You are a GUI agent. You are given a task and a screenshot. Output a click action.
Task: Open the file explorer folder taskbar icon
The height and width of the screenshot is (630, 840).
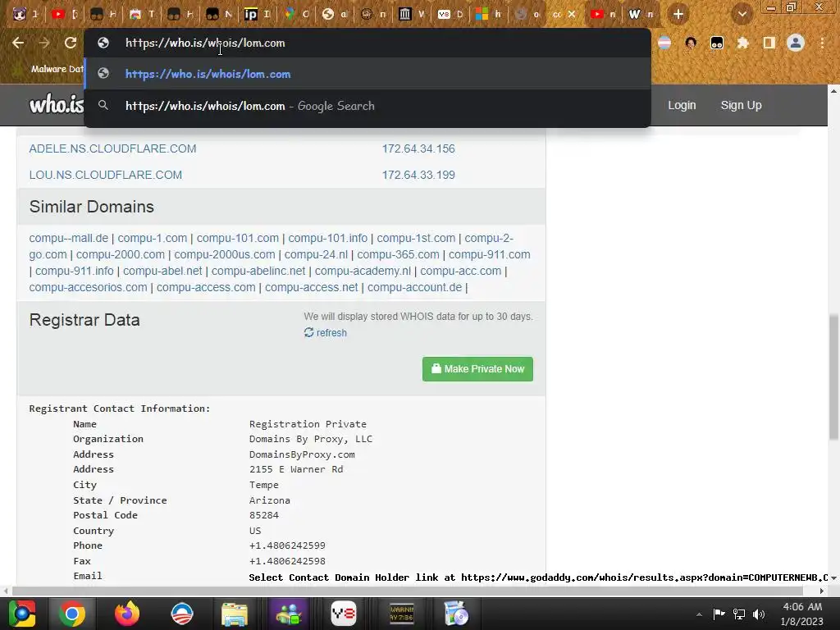[x=235, y=614]
